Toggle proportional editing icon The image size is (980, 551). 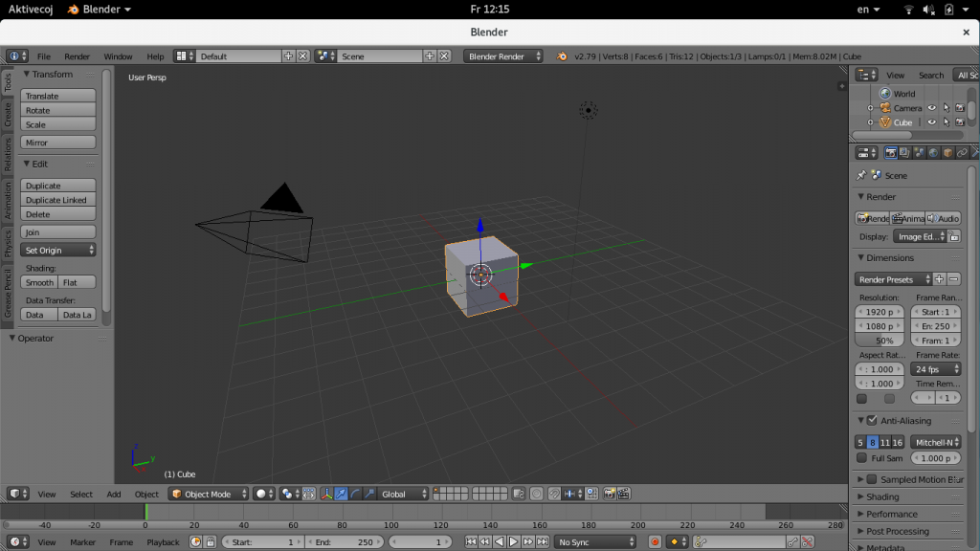[536, 494]
